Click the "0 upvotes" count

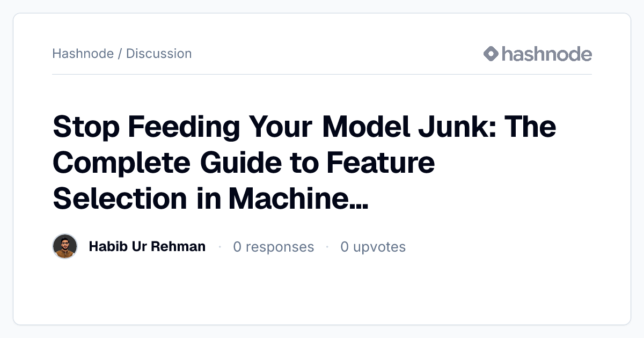tap(373, 247)
